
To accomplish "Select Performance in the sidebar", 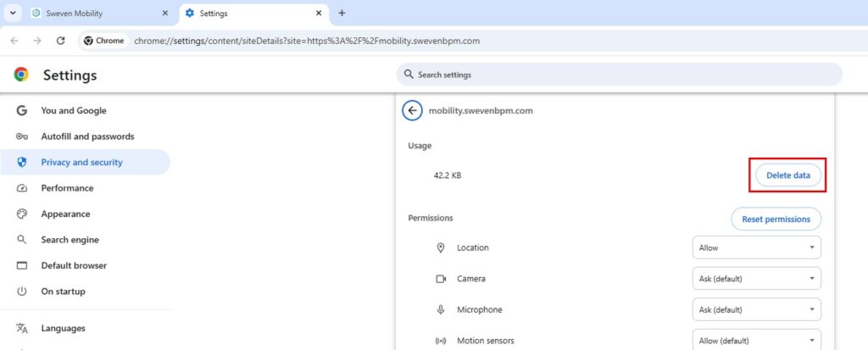I will tap(67, 188).
